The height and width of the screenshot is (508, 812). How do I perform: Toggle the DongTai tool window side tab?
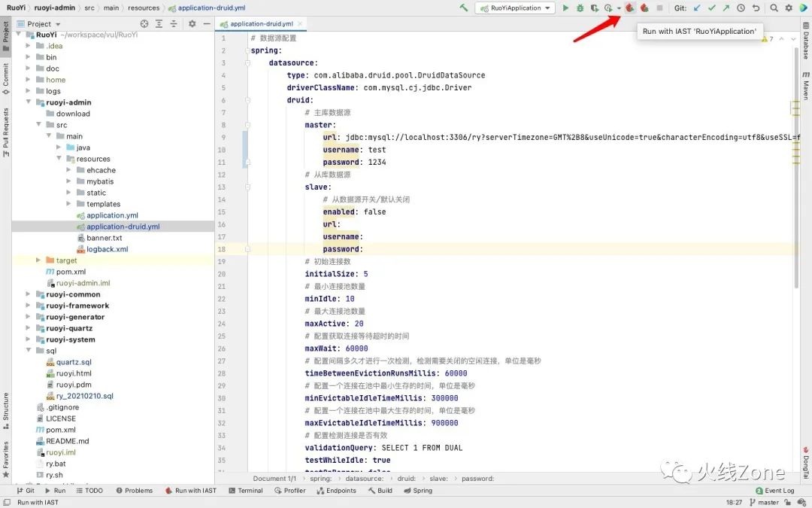point(806,463)
